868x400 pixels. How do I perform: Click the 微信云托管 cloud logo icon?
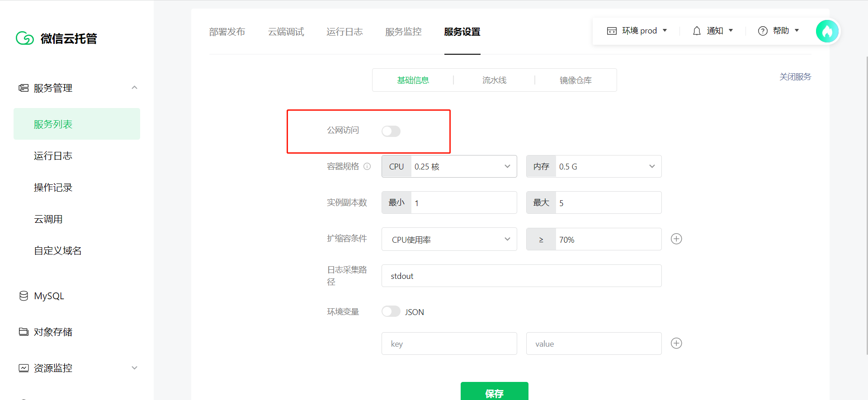(25, 38)
